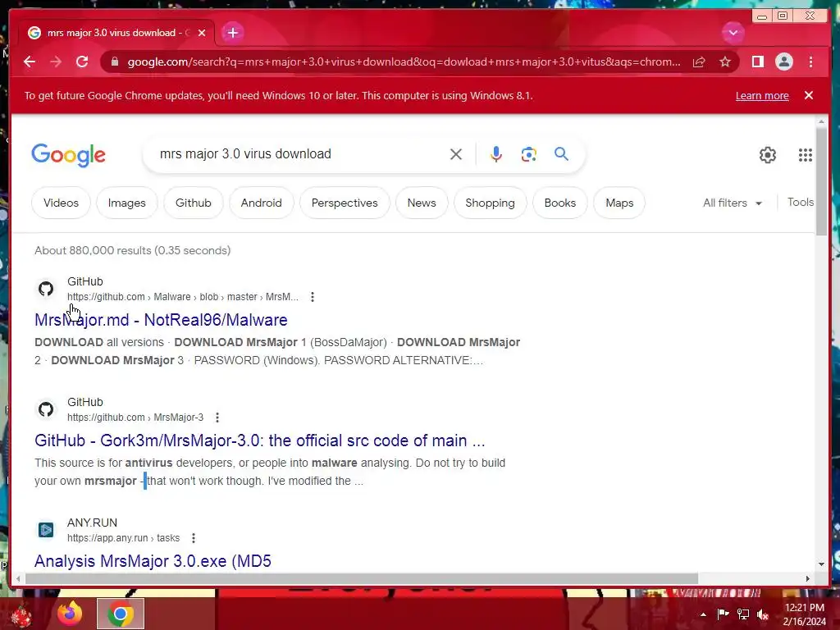The width and height of the screenshot is (840, 630).
Task: Show hidden system tray icons
Action: coord(703,614)
